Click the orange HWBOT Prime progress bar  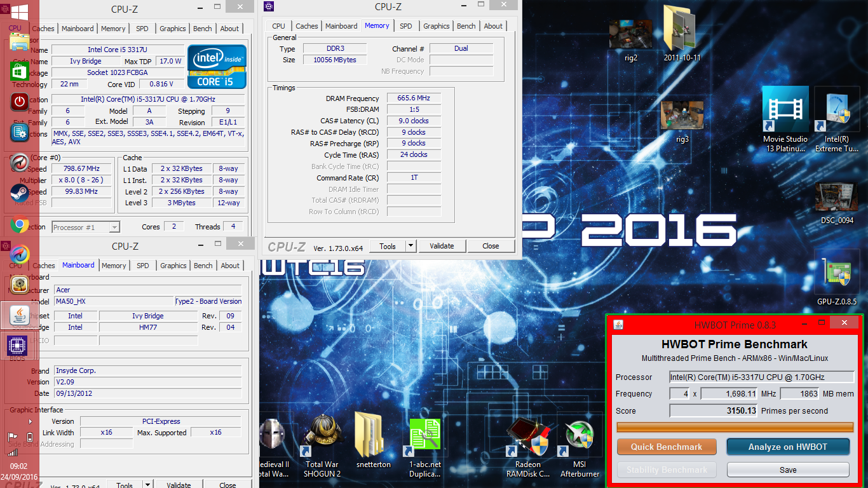[x=735, y=427]
